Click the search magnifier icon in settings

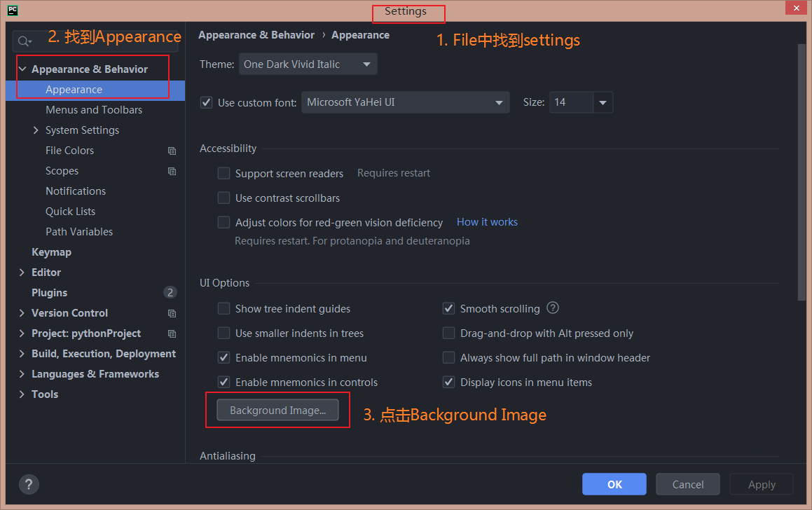click(x=25, y=41)
